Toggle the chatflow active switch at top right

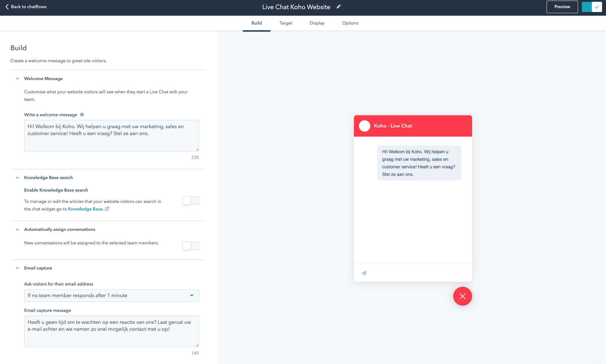pos(592,7)
